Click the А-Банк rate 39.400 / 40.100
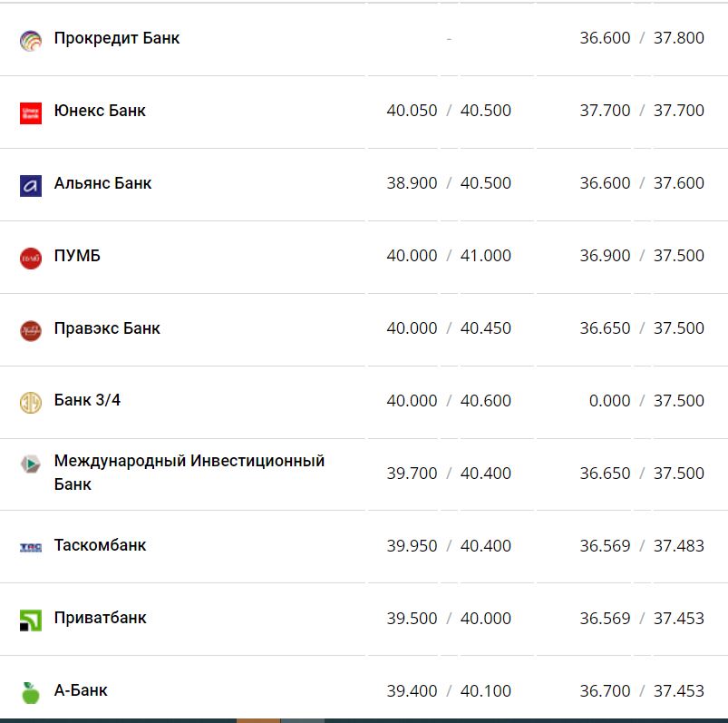728x723 pixels. click(448, 691)
